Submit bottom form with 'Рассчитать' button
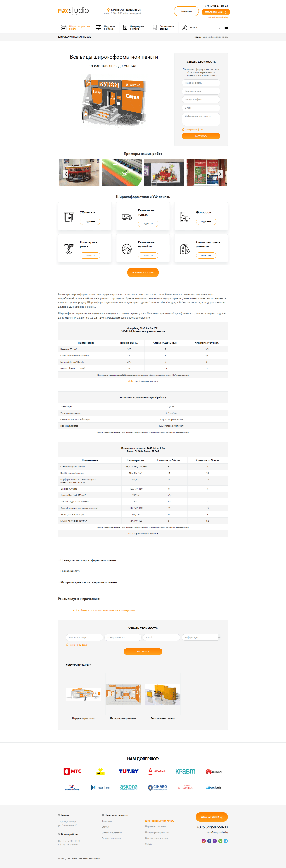Screen dimensions: 286x868 pyautogui.click(x=143, y=652)
